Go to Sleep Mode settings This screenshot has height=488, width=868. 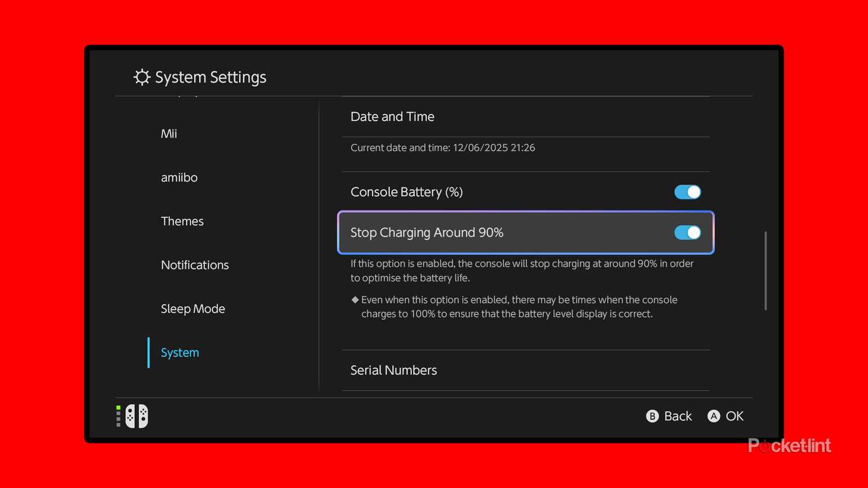[193, 309]
